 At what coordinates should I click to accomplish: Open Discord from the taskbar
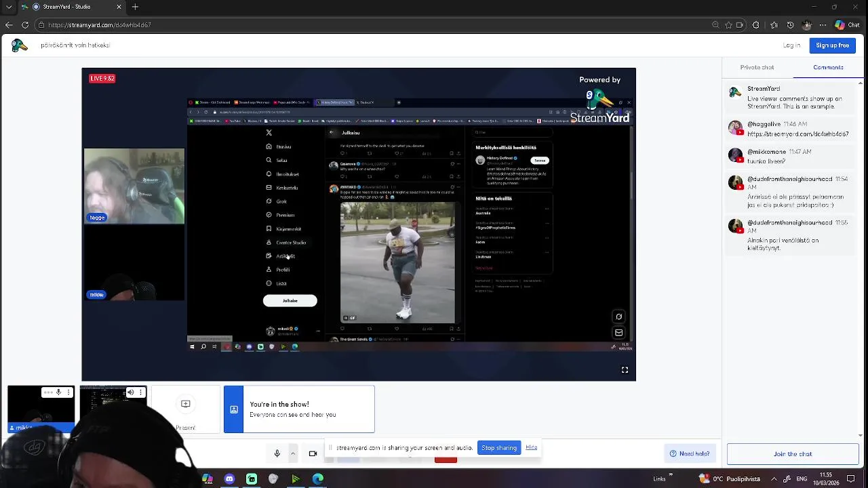tap(229, 479)
